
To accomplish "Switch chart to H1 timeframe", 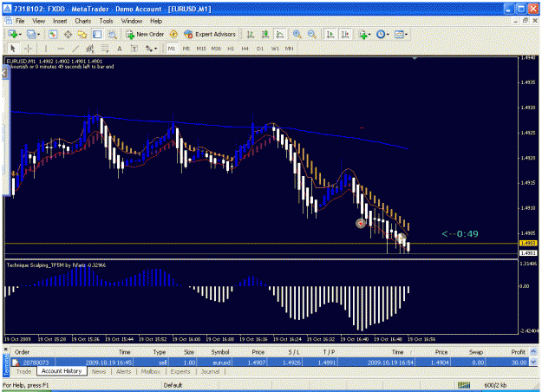I will (x=231, y=49).
